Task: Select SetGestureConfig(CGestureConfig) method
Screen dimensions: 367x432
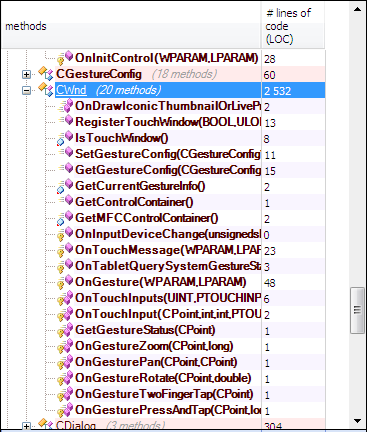Action: [168, 154]
